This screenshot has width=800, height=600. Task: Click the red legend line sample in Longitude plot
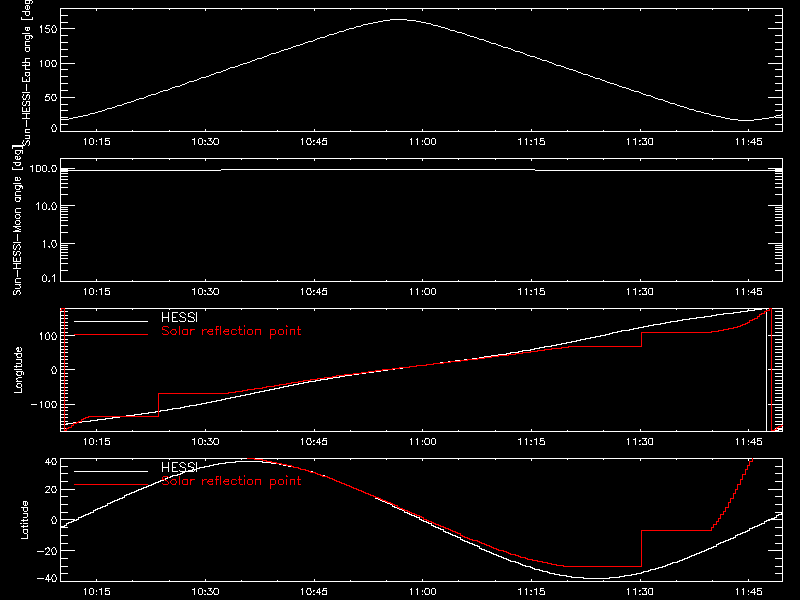coord(111,335)
